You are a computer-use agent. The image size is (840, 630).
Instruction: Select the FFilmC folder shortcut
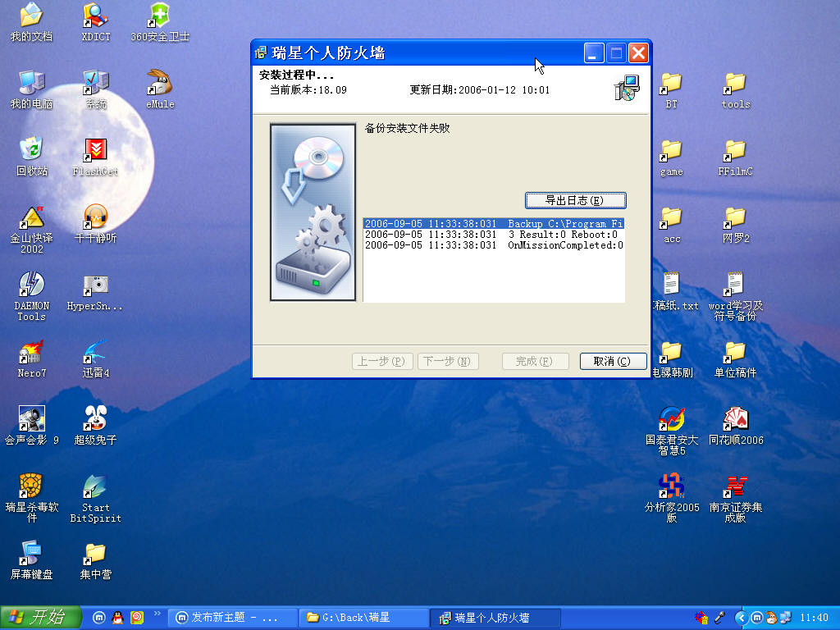click(736, 158)
